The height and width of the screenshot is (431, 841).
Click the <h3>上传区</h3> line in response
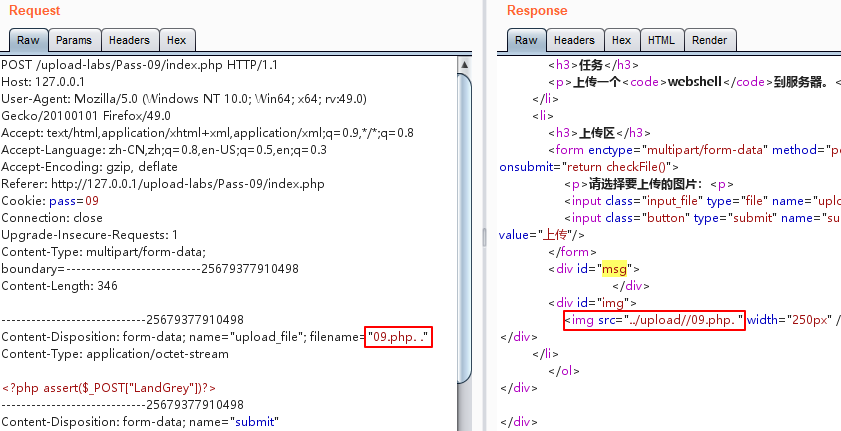tap(599, 133)
